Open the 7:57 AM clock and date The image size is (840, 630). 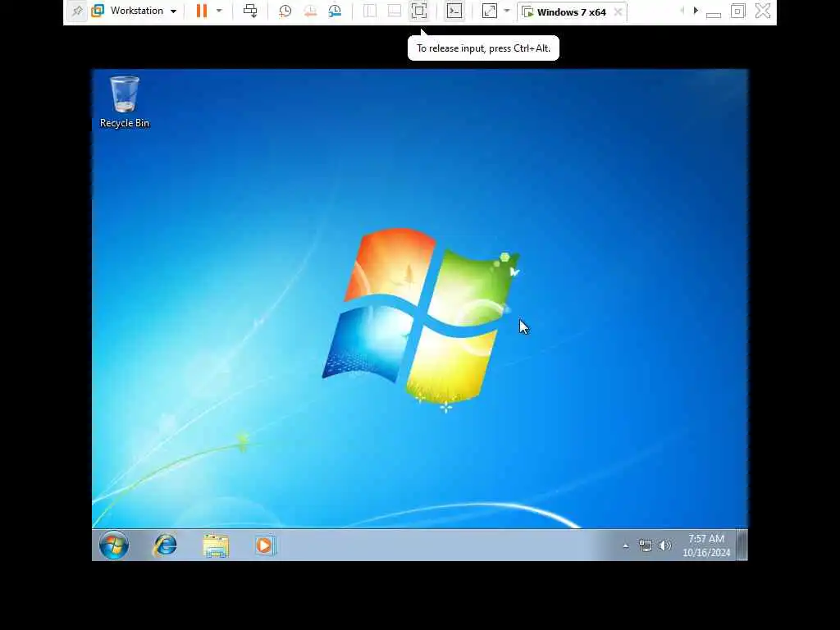pos(706,546)
